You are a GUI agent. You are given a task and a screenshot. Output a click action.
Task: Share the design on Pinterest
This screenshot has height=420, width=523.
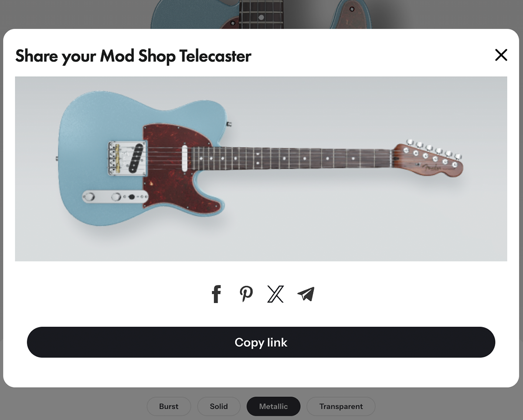pos(246,294)
